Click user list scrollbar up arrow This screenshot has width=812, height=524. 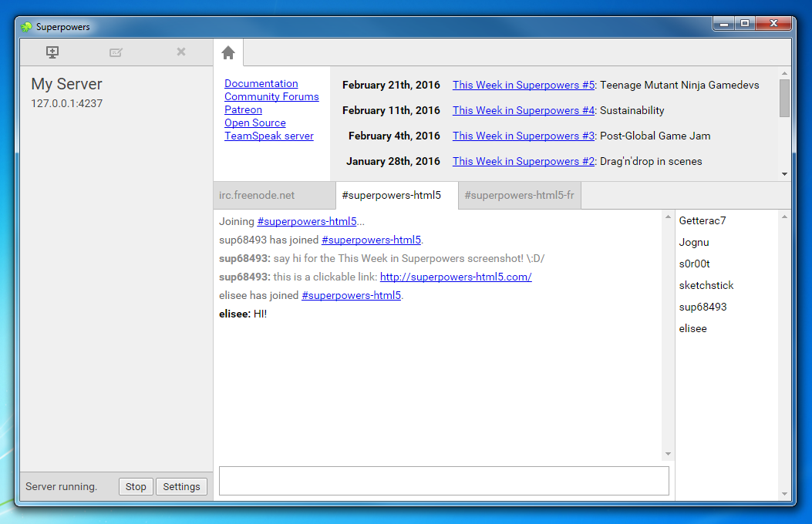784,217
